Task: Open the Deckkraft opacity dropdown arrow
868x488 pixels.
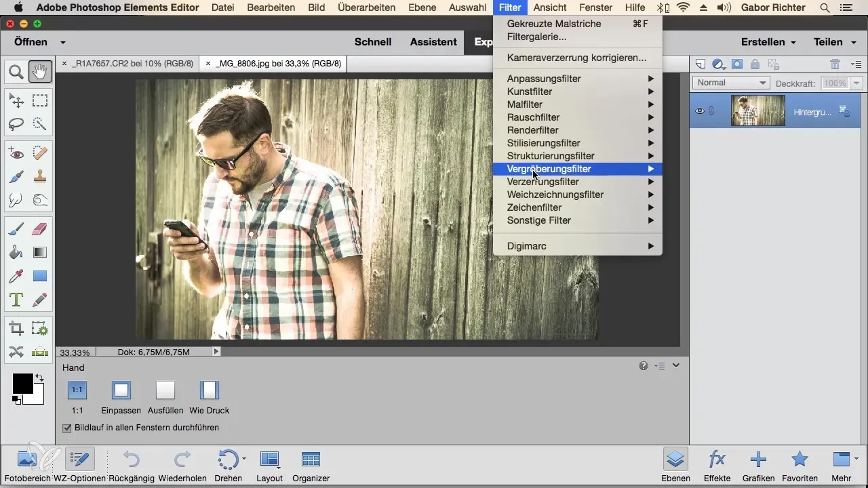Action: point(856,83)
